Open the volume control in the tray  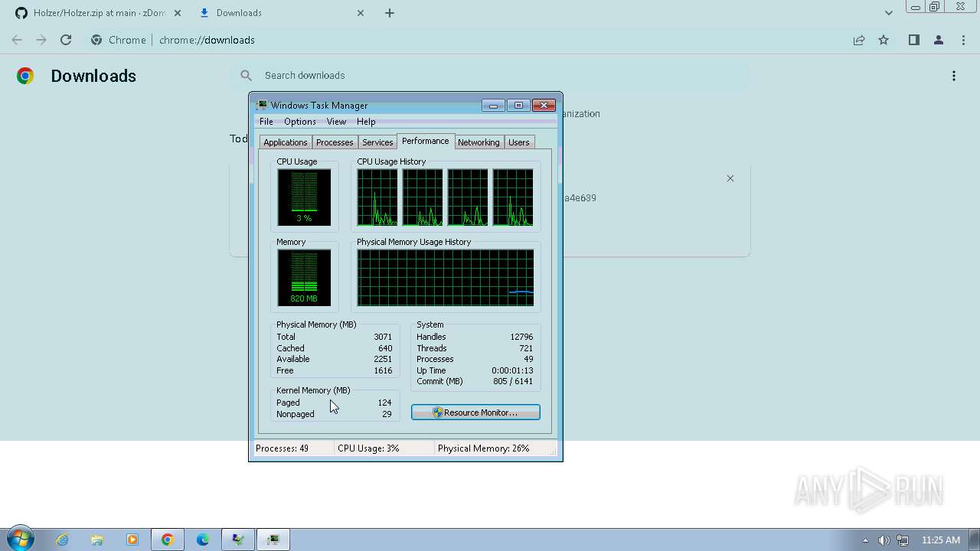click(884, 540)
